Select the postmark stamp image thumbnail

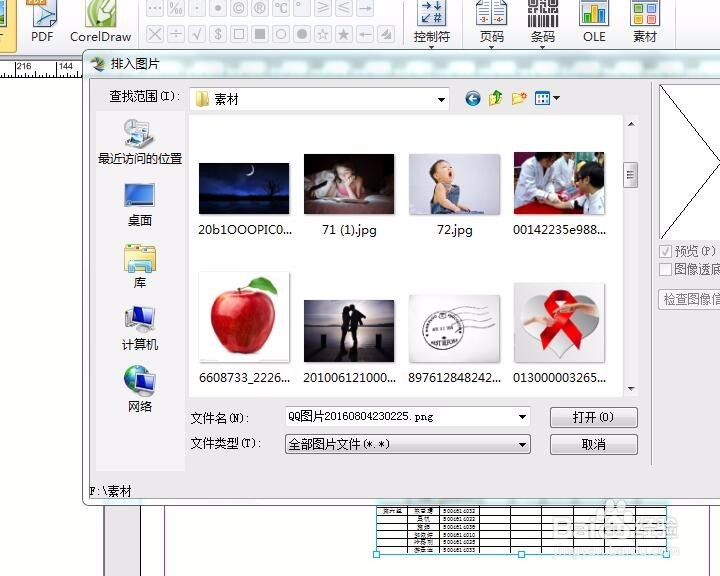pyautogui.click(x=454, y=328)
